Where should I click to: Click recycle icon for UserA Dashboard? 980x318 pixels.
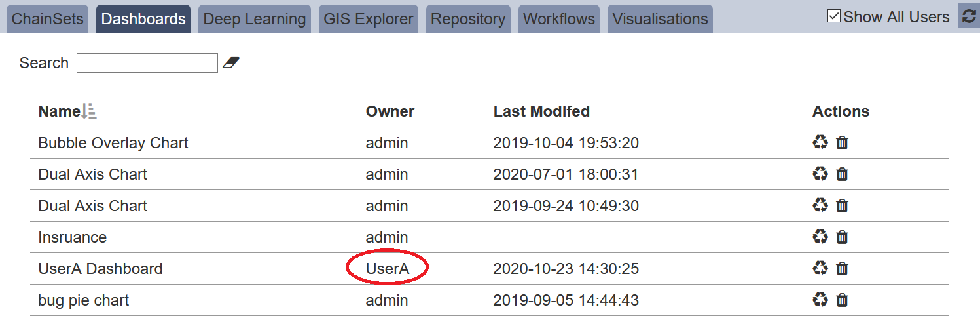coord(820,268)
